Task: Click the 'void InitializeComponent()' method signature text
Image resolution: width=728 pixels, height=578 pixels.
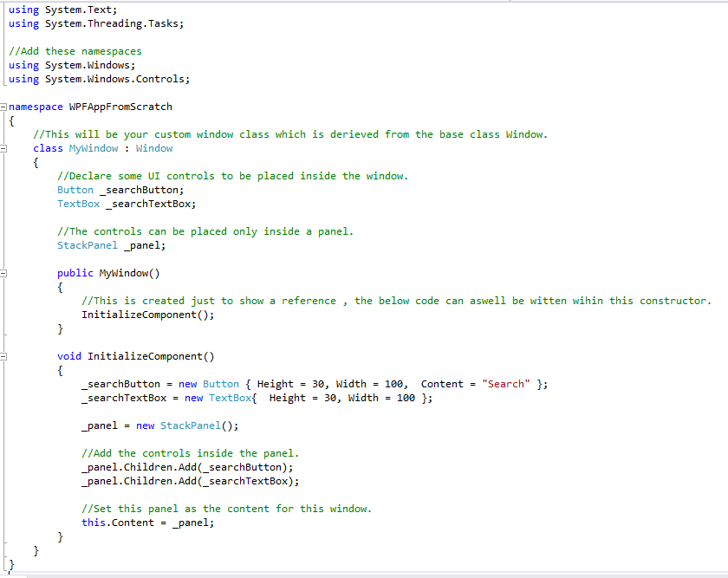Action: (136, 356)
